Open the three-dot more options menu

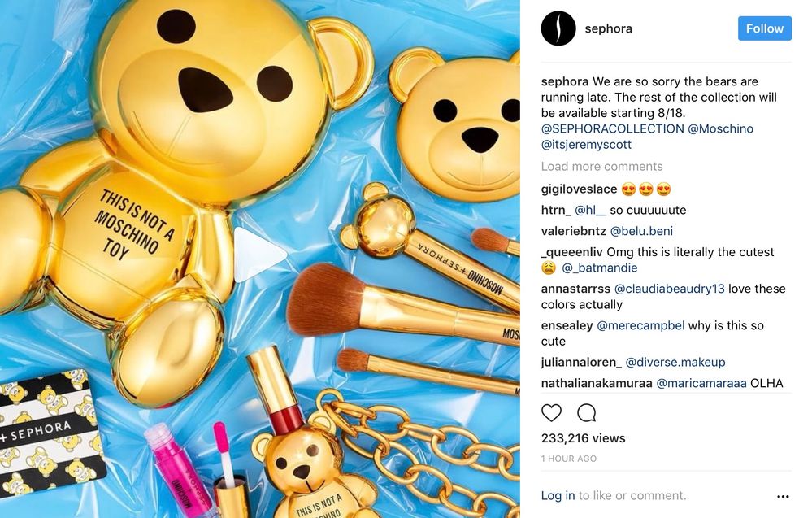(783, 496)
